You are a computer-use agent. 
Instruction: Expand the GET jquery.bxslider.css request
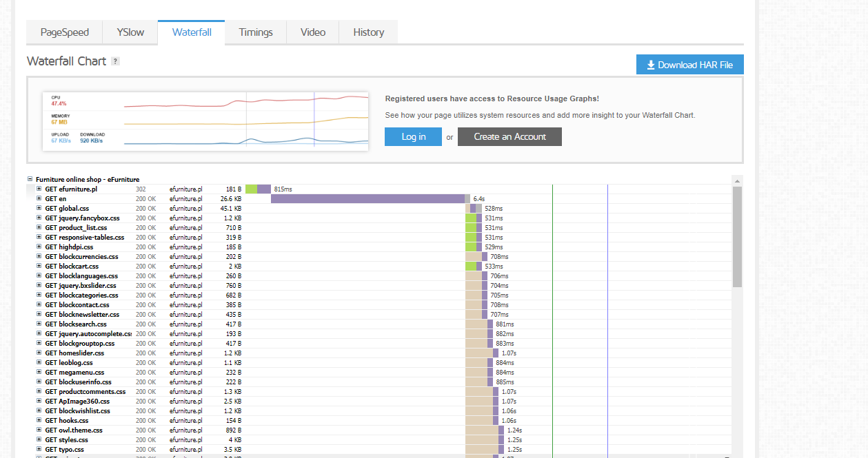click(39, 285)
